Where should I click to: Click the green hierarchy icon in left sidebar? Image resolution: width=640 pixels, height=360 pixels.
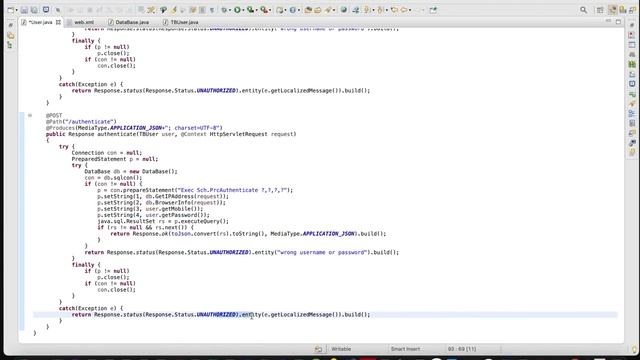point(10,45)
